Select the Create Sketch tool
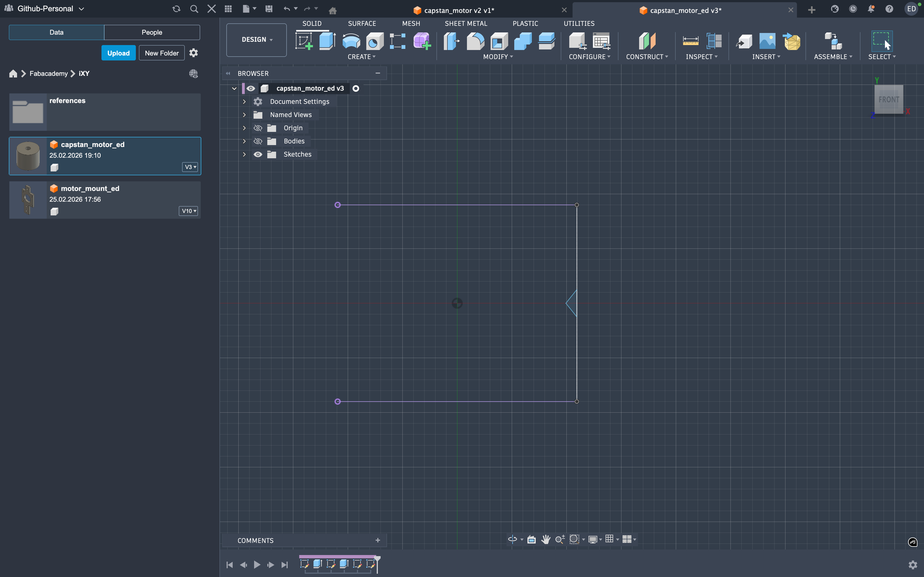Screen dimensions: 924x577 point(304,41)
